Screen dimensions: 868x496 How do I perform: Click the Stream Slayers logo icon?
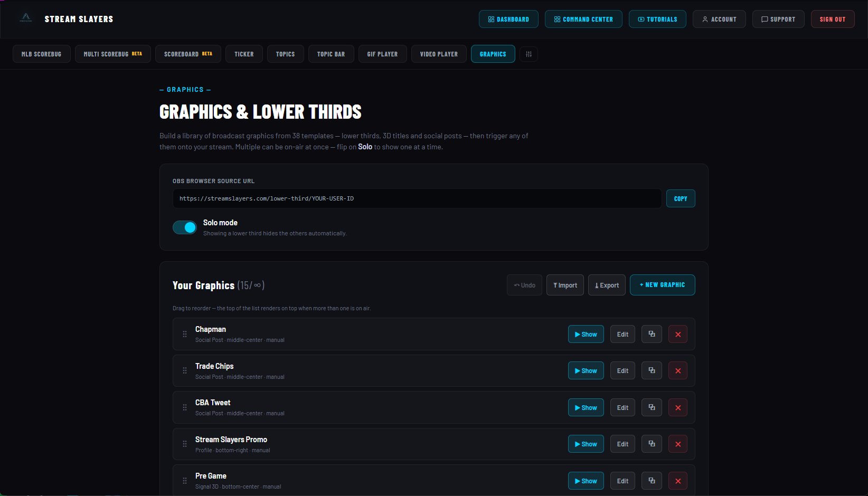click(x=26, y=18)
